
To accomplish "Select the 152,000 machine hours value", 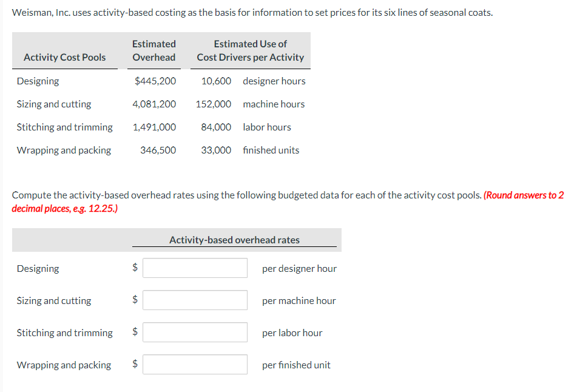I will coord(212,104).
